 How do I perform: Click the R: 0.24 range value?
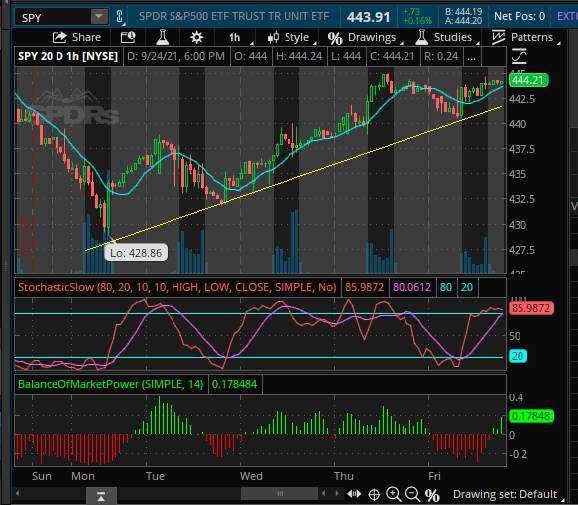pyautogui.click(x=441, y=56)
